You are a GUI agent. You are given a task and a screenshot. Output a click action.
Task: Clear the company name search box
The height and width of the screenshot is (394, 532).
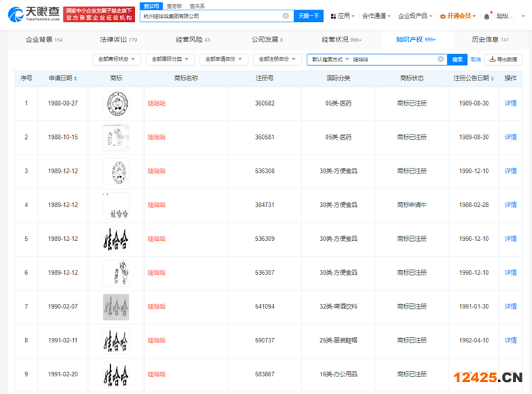286,16
